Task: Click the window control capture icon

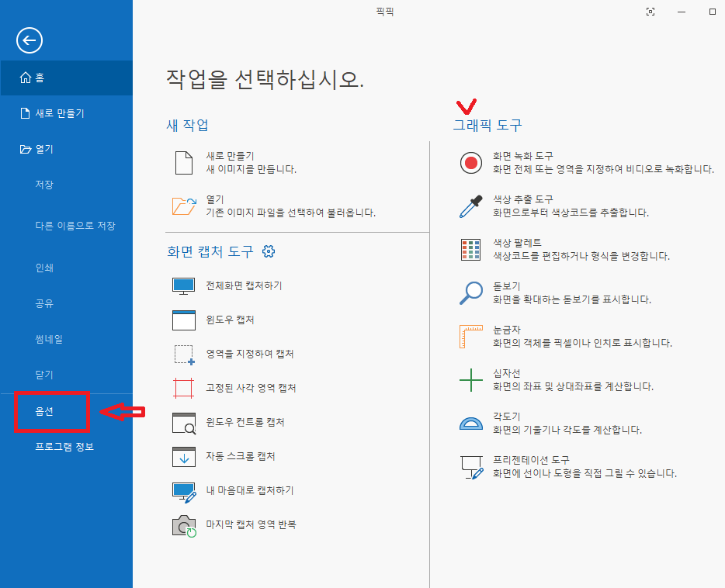Action: 184,423
